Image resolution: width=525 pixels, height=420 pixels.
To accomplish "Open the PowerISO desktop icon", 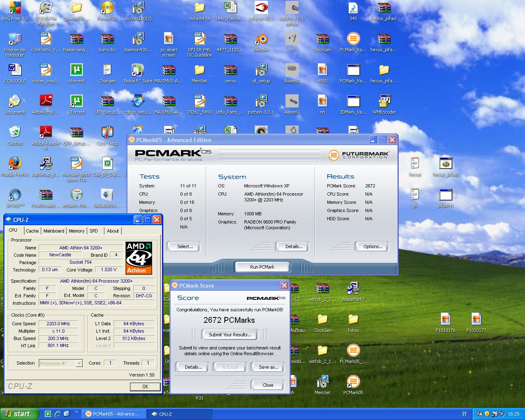I will (x=107, y=11).
